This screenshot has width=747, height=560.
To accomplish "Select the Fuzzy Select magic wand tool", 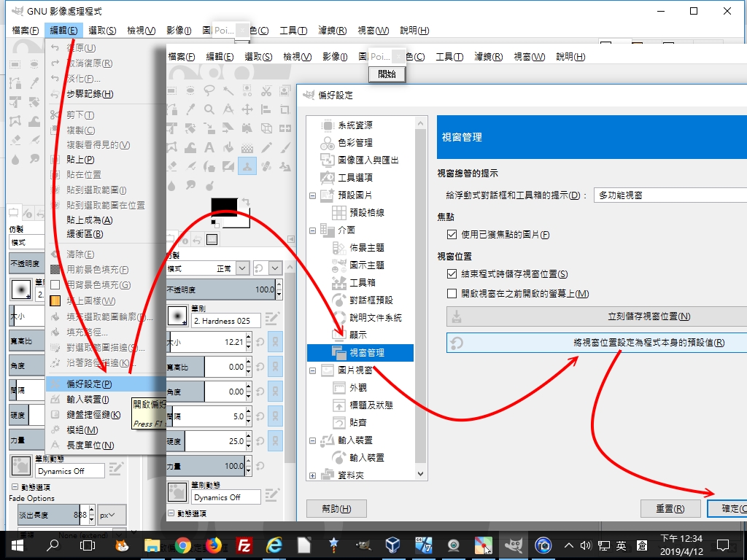I will pyautogui.click(x=228, y=90).
